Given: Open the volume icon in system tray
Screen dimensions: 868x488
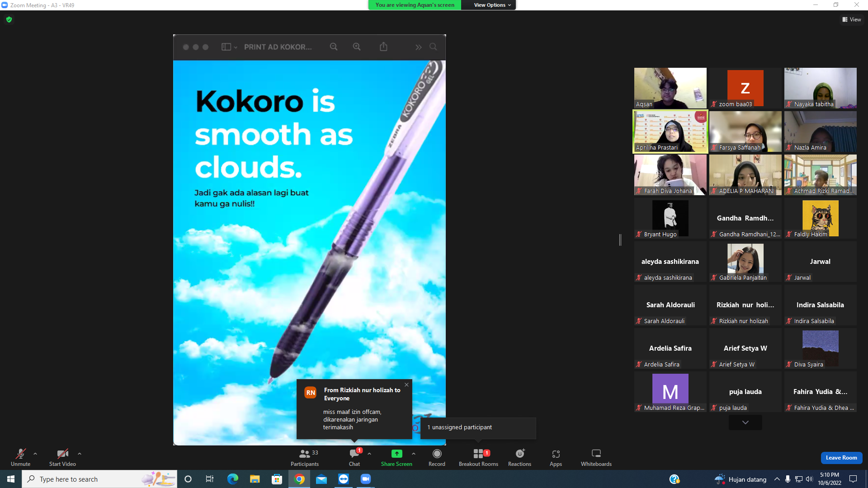Looking at the screenshot, I should point(809,479).
